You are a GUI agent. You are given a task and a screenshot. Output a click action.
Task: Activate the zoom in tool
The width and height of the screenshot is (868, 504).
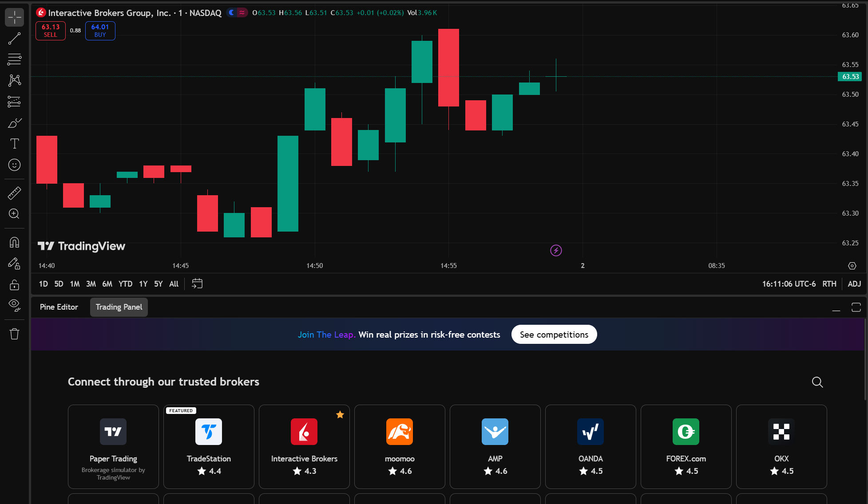click(x=14, y=214)
